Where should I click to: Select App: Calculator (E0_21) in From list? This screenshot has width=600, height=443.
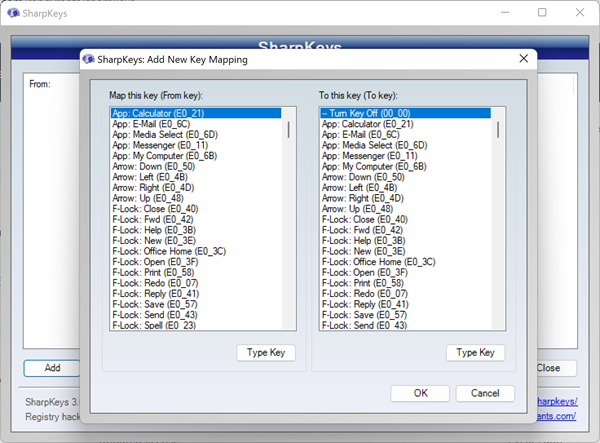coord(196,113)
